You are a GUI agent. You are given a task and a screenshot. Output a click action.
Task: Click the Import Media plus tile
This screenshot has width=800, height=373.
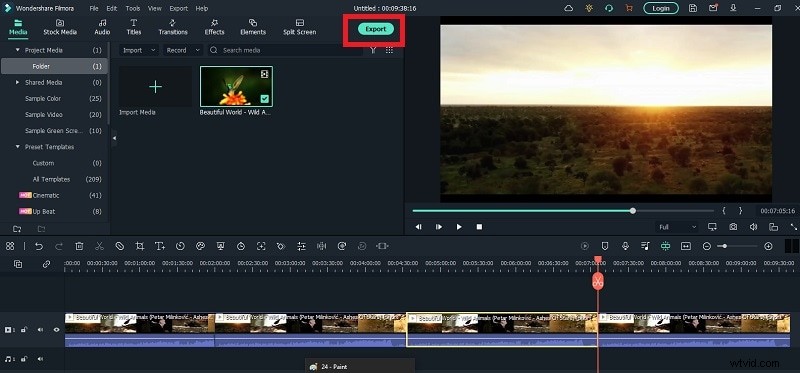[155, 86]
